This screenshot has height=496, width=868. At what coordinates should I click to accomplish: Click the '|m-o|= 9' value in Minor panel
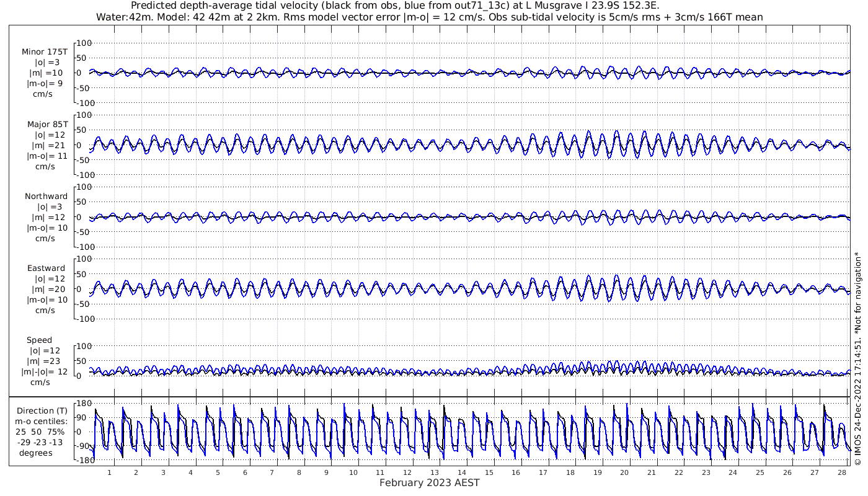click(x=45, y=84)
